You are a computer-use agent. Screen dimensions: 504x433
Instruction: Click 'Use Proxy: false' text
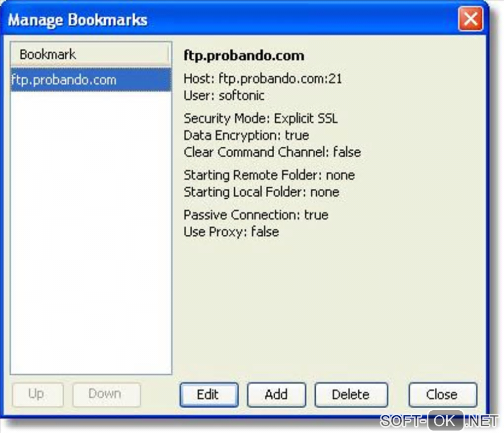pyautogui.click(x=231, y=232)
